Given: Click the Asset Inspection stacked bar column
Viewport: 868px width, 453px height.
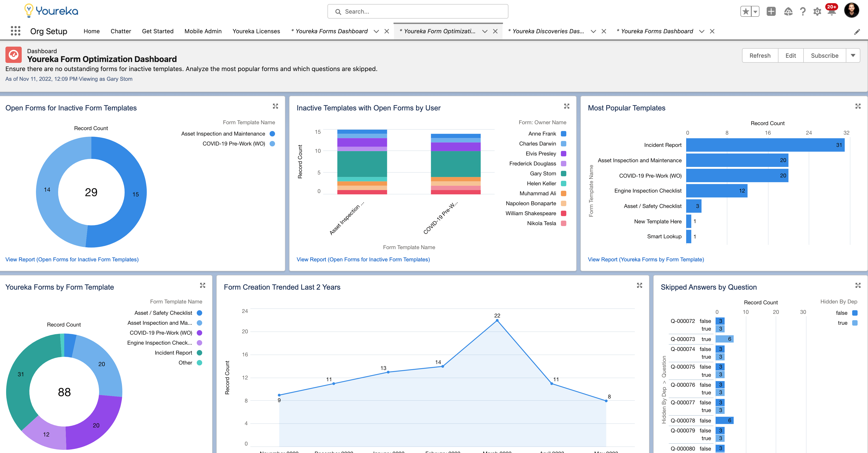Looking at the screenshot, I should click(x=362, y=162).
